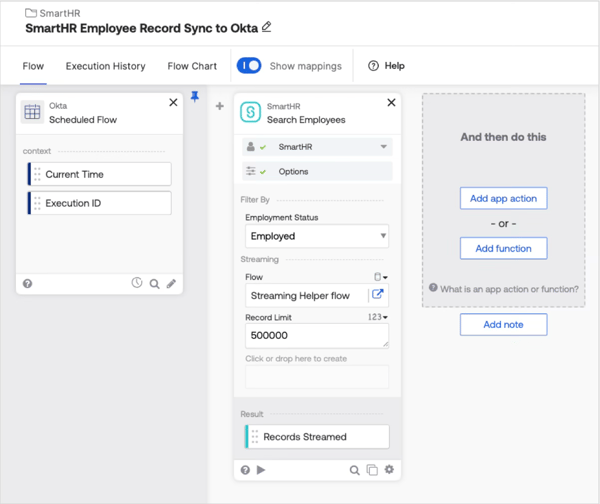Click the edit pencil on Scheduled Flow card

pyautogui.click(x=171, y=283)
